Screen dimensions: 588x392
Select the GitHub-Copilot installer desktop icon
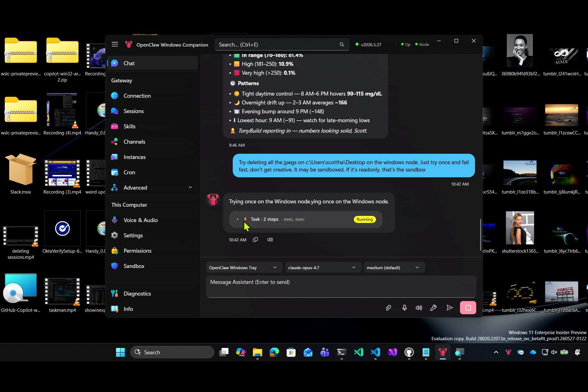pos(21,293)
